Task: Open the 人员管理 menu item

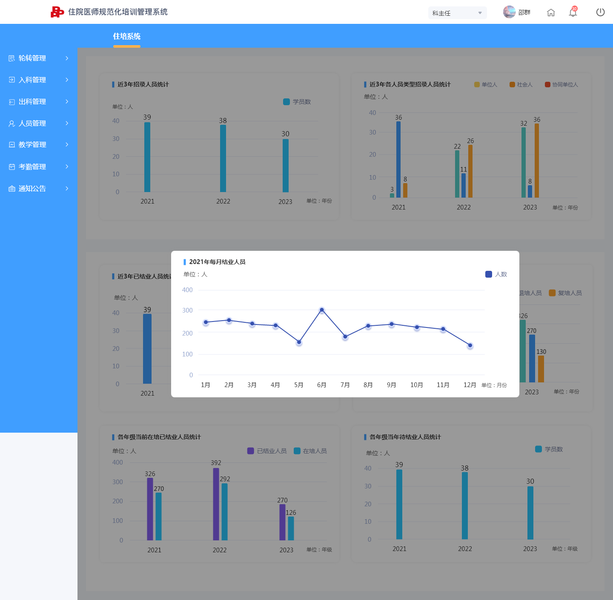Action: click(39, 123)
